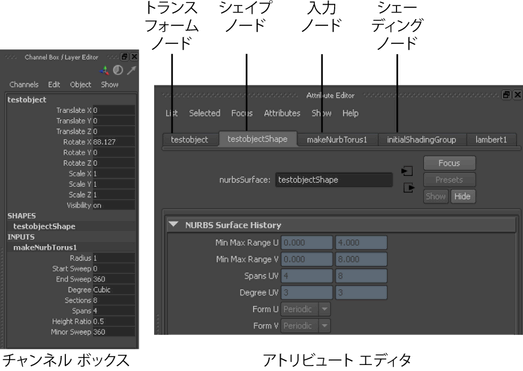Open the Channels menu
The width and height of the screenshot is (523, 371).
24,84
